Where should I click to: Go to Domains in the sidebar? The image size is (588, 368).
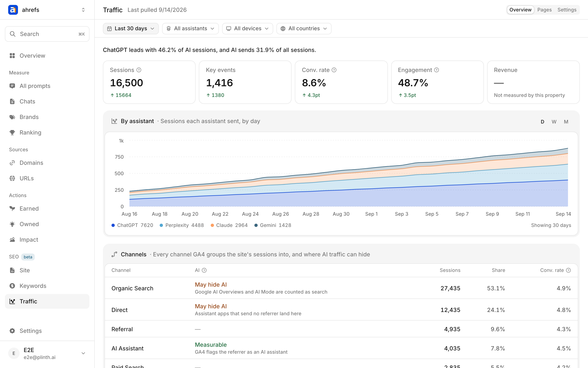47,163
